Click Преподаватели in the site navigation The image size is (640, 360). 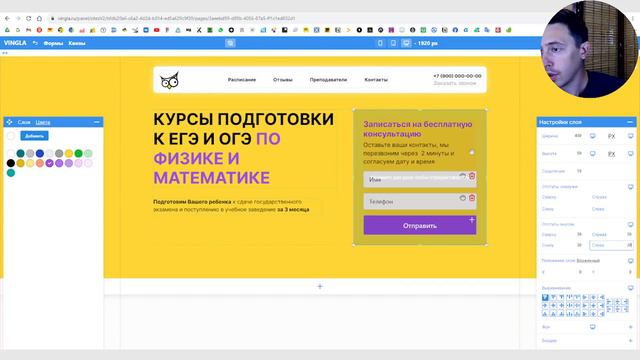coord(328,80)
